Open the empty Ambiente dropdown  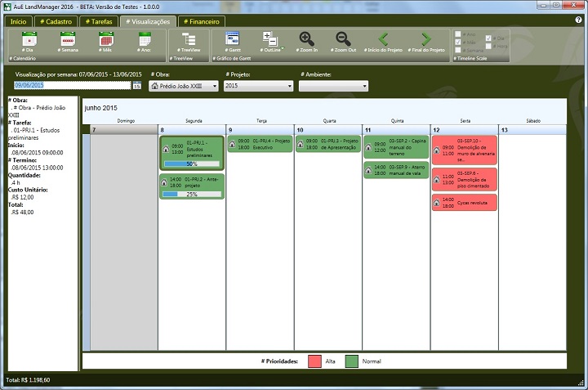(x=333, y=86)
